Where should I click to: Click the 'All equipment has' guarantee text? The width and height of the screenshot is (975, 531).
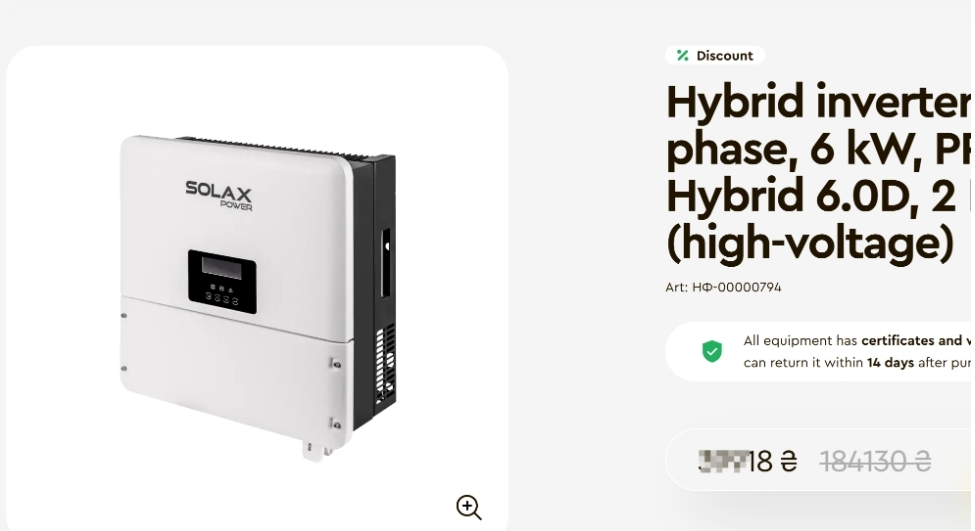[x=801, y=341]
